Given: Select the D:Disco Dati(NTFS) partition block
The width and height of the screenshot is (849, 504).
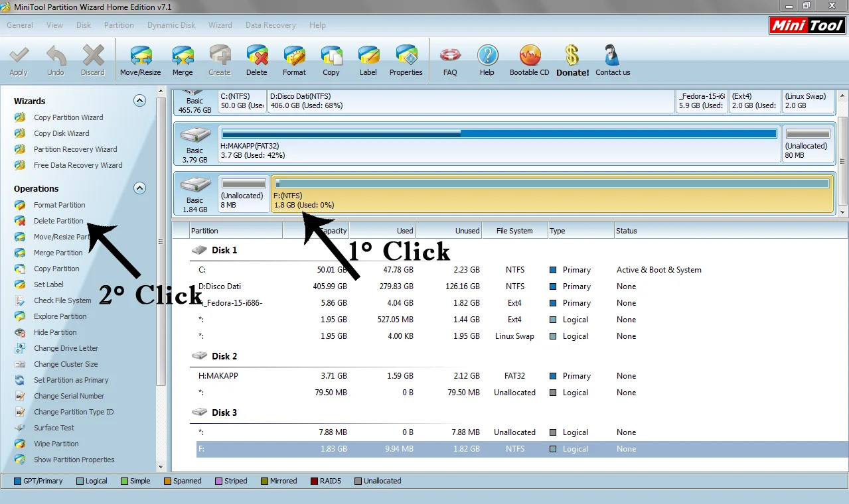Looking at the screenshot, I should 471,101.
